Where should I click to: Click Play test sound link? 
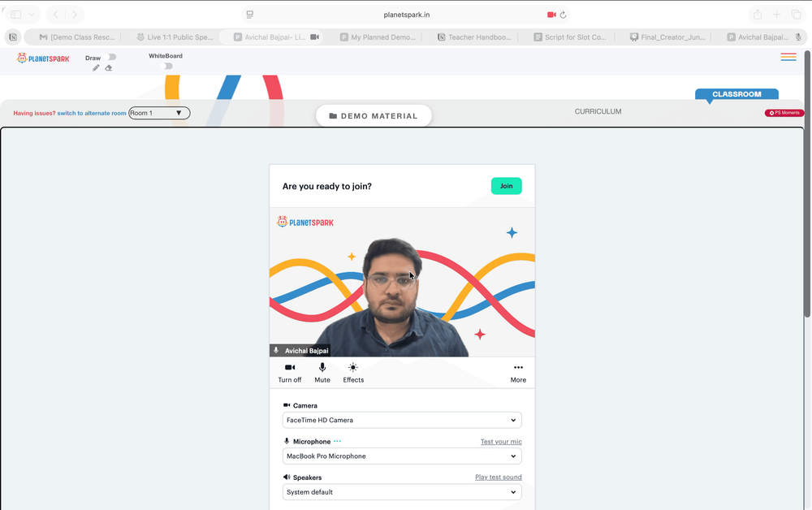point(499,478)
